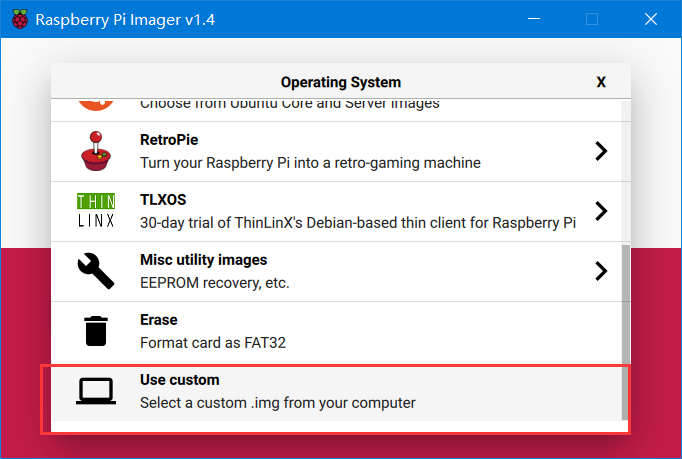Expand the TLXOS submenu chevron
Screen dimensions: 682x459
point(601,211)
